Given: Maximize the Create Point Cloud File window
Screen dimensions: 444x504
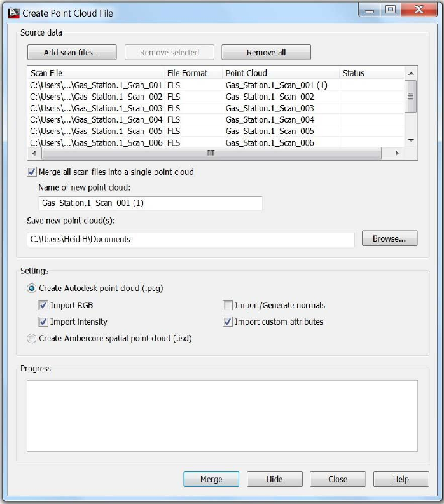Looking at the screenshot, I should [x=391, y=10].
